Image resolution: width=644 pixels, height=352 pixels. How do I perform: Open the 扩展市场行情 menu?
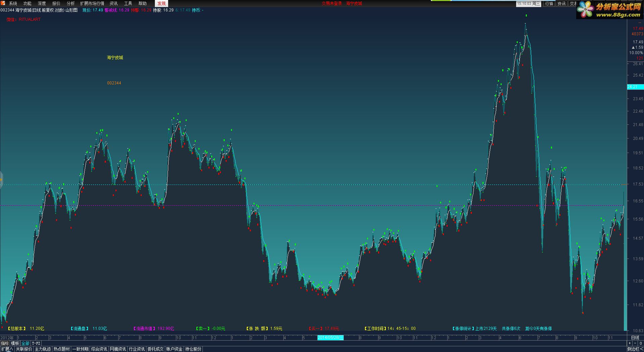[x=92, y=3]
